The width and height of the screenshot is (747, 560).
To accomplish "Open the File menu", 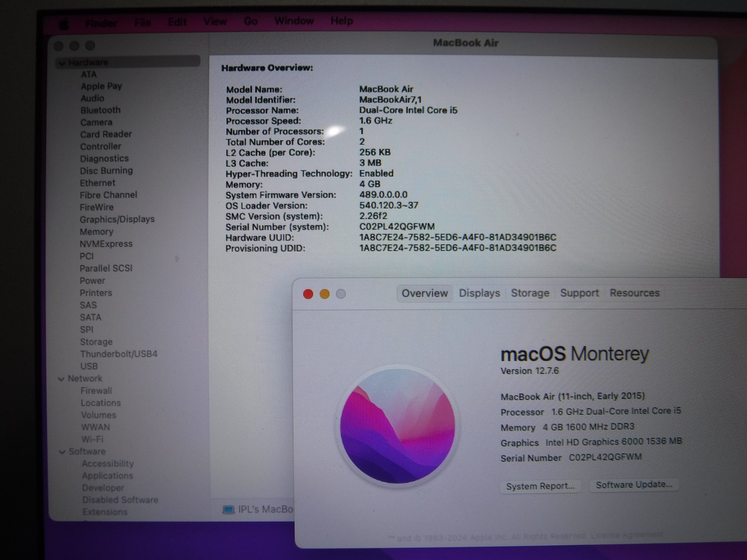I will (142, 22).
